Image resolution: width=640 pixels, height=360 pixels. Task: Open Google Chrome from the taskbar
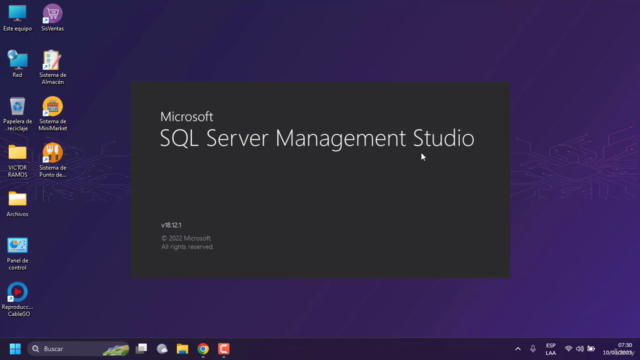[203, 349]
